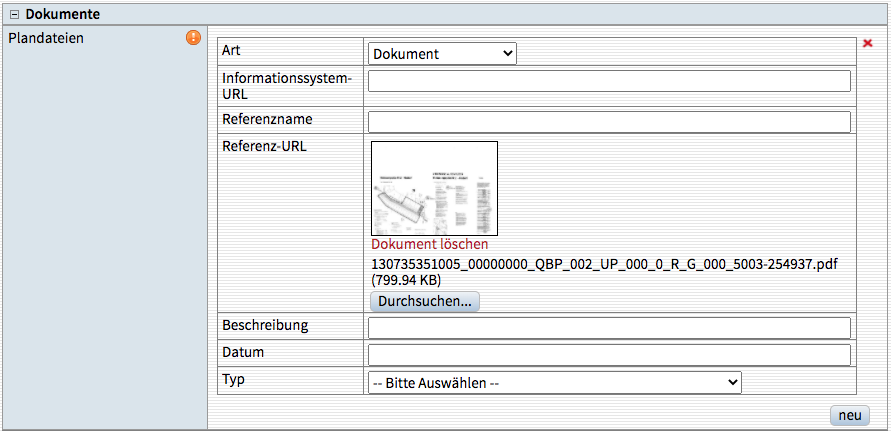Collapse the Dokumente section with minus icon

tap(14, 14)
